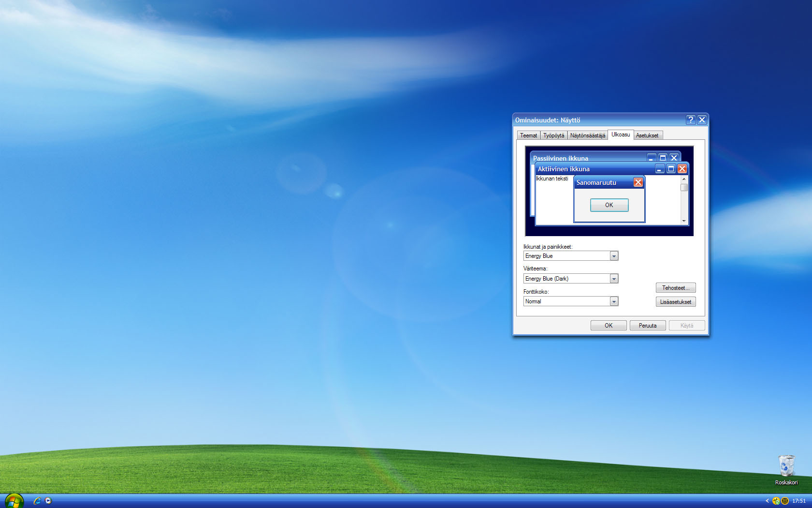Open the Start menu orb
Screen dimensions: 812x508
[x=14, y=501]
